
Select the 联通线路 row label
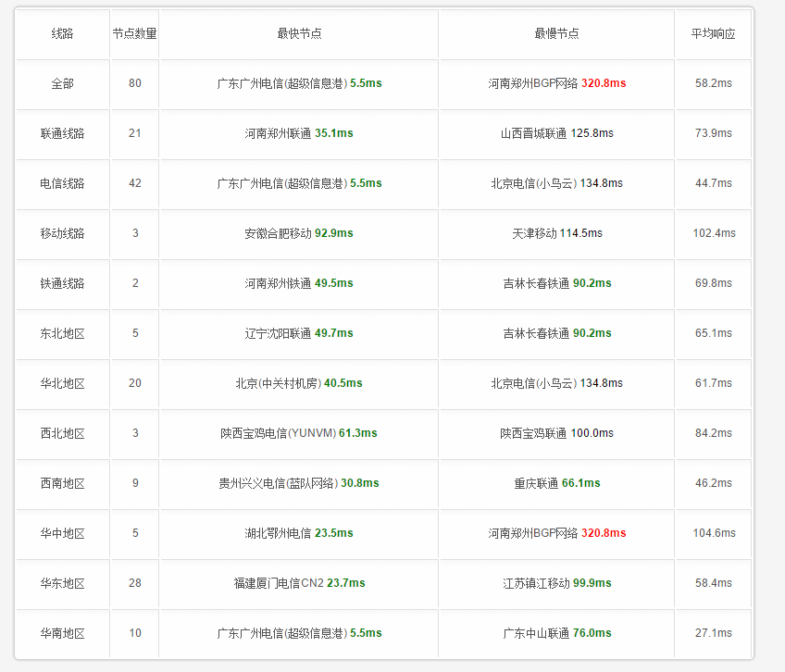[63, 133]
